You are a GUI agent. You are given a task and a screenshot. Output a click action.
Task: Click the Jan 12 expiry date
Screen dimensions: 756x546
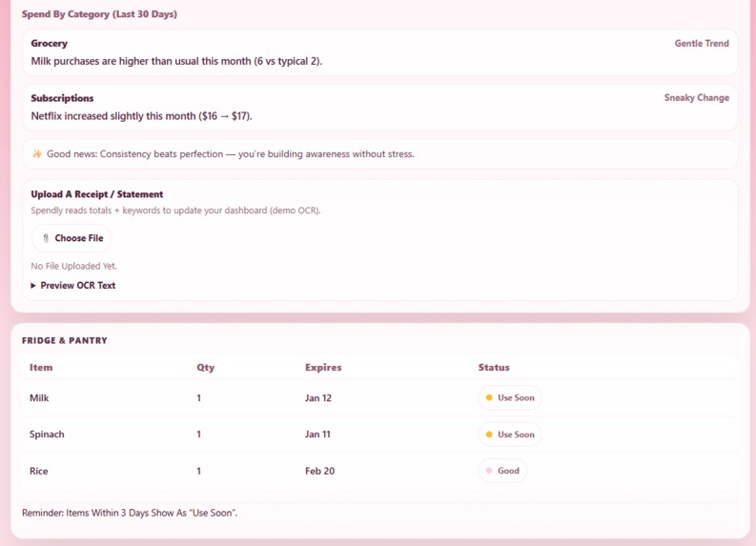318,398
